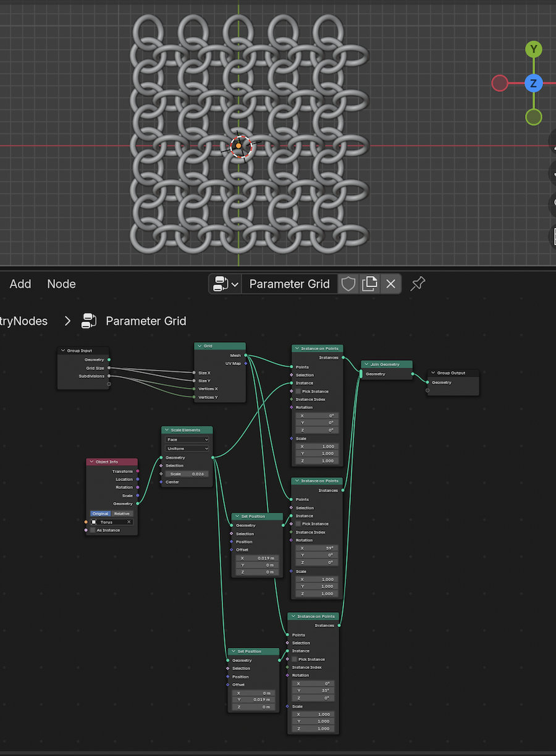556x756 pixels.
Task: Open the Uniform scale mode dropdown
Action: [x=187, y=448]
